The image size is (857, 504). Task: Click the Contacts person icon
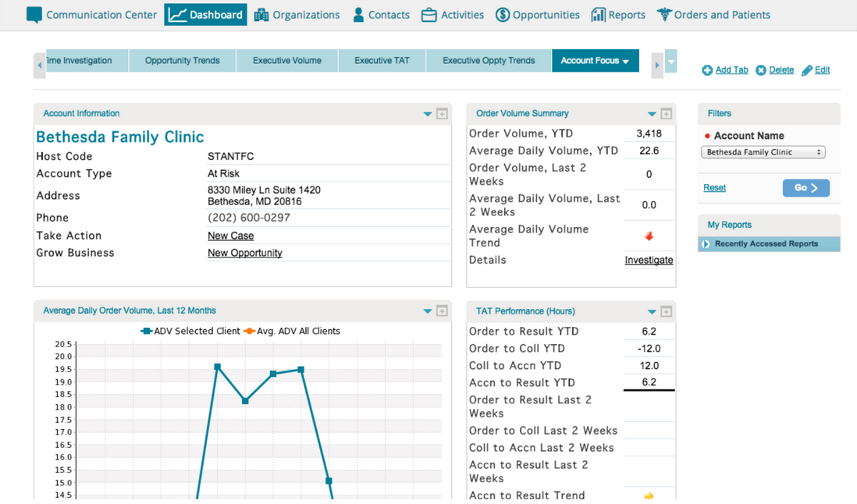point(358,15)
